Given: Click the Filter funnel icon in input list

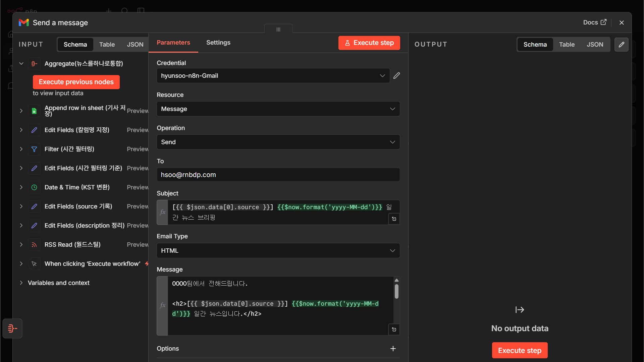Looking at the screenshot, I should click(x=34, y=149).
